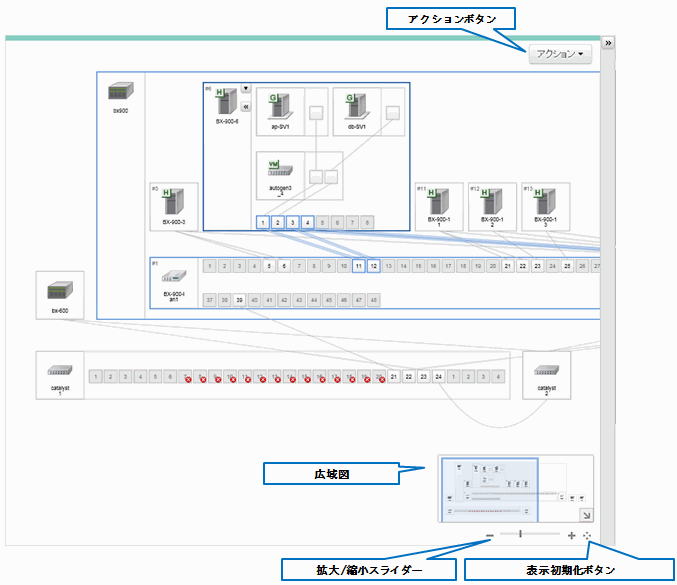Select port 23 on catalyst 1
Screen dimensions: 677x585
tap(424, 376)
